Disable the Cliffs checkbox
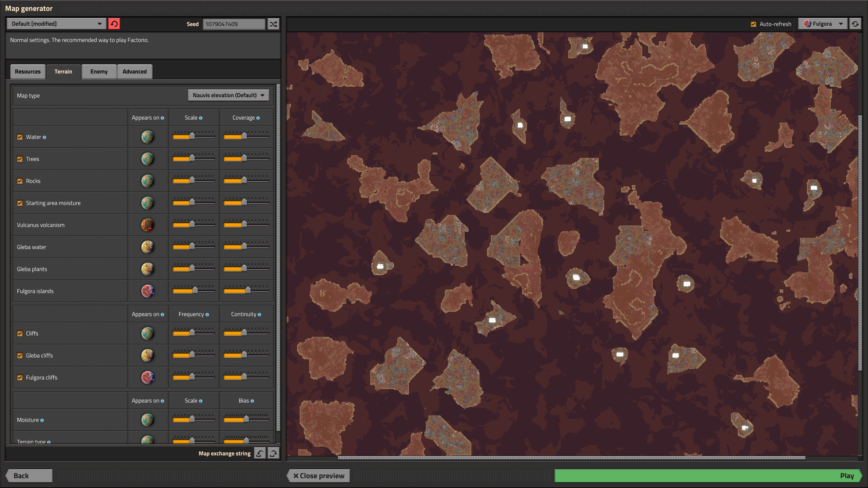Image resolution: width=868 pixels, height=488 pixels. click(20, 333)
